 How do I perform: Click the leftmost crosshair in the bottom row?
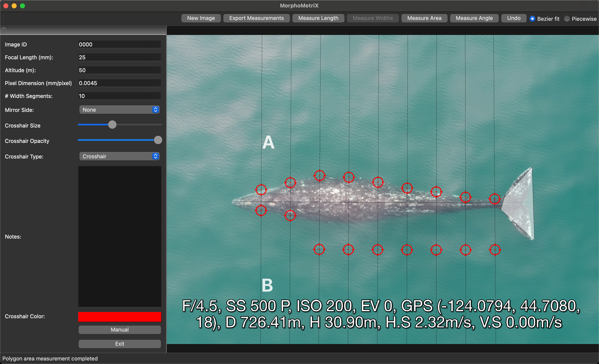click(319, 249)
